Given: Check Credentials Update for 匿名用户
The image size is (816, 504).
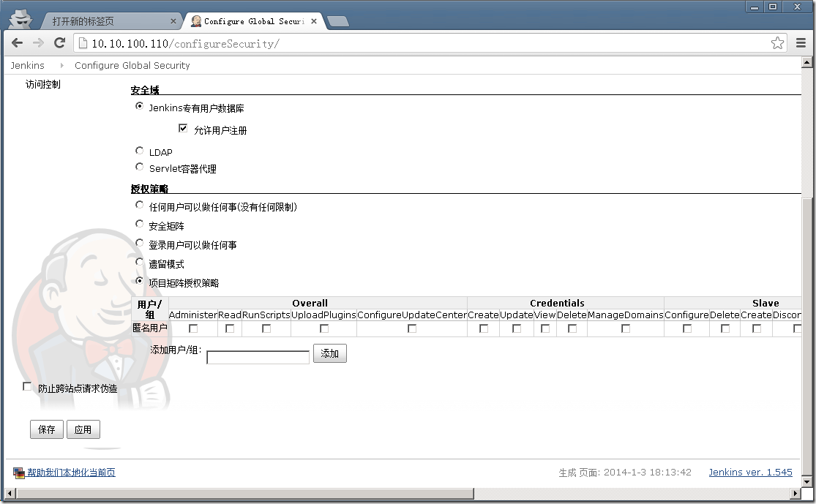Looking at the screenshot, I should [x=516, y=328].
